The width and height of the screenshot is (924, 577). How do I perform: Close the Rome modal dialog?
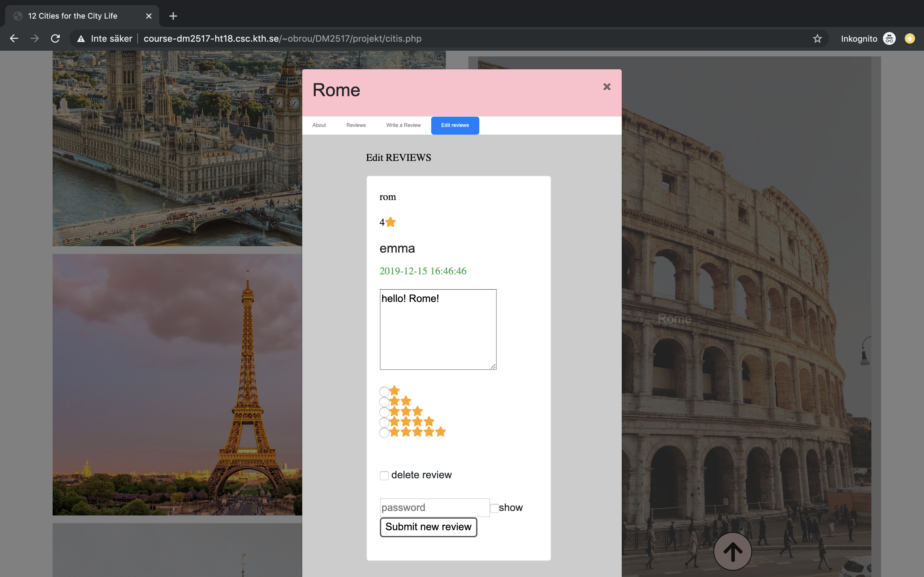pos(607,87)
